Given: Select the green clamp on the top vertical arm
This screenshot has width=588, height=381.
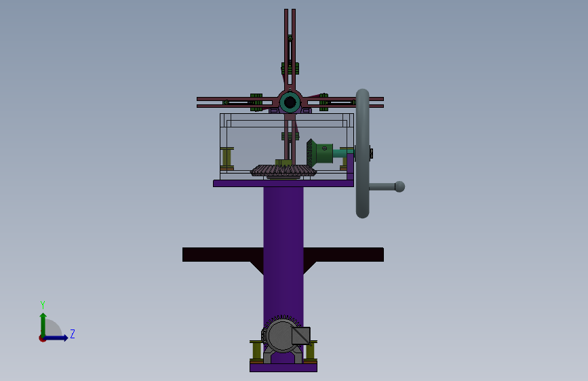Looking at the screenshot, I should pos(290,68).
